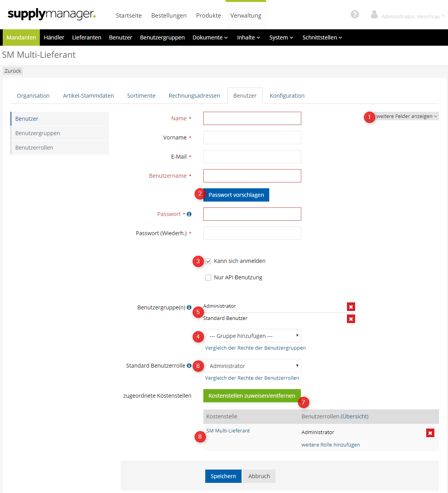Expand weitere Felder anzeigen
The height and width of the screenshot is (493, 448).
click(x=406, y=116)
